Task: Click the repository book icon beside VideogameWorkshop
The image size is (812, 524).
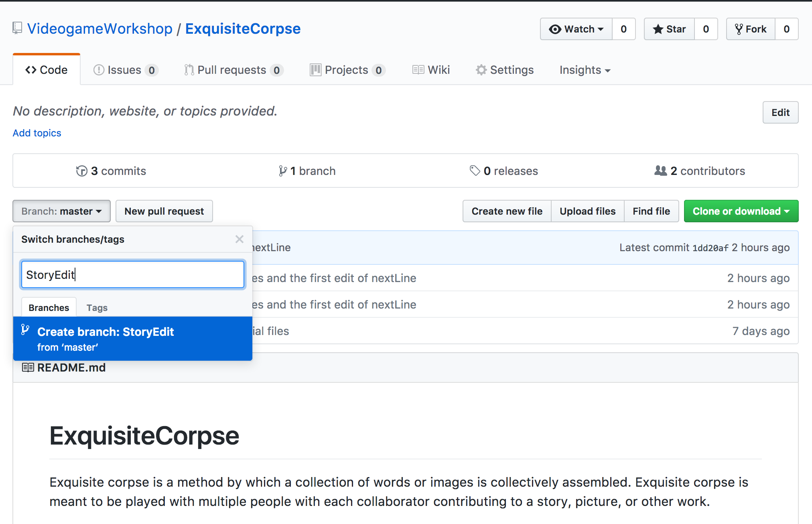Action: pos(17,28)
